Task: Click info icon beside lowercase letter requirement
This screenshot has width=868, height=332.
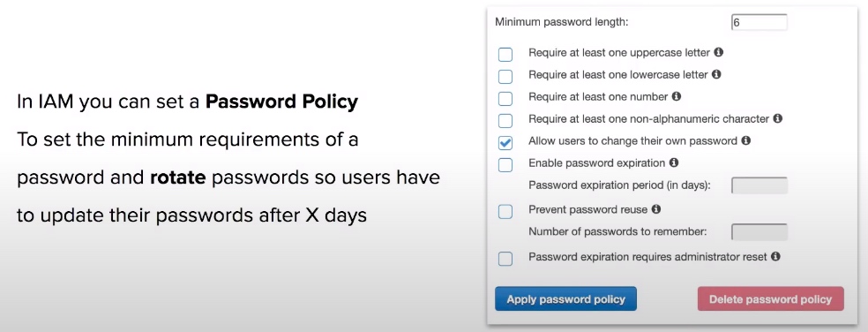Action: tap(716, 73)
